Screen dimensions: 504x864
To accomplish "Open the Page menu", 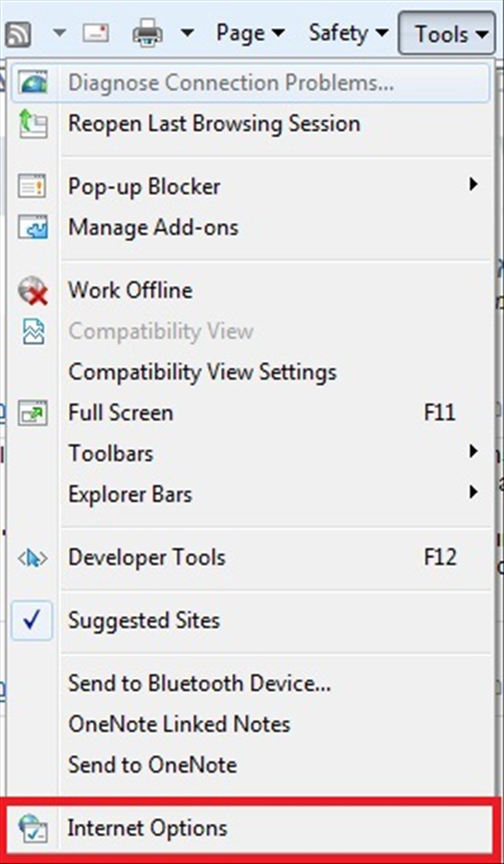I will (x=251, y=33).
